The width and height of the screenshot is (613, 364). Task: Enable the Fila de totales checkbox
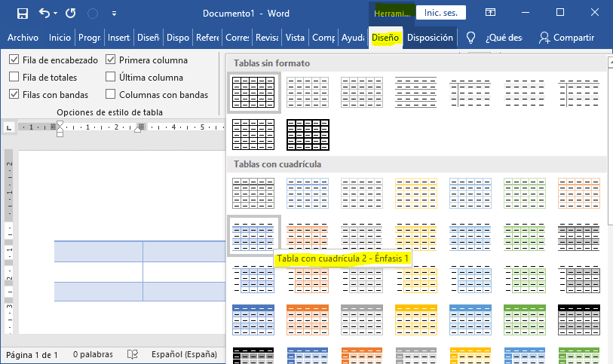[14, 77]
